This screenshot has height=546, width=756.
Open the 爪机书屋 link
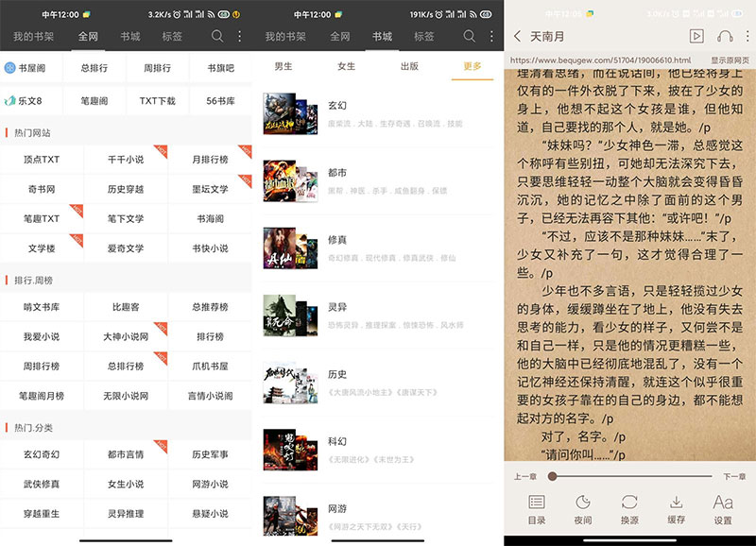coord(210,367)
